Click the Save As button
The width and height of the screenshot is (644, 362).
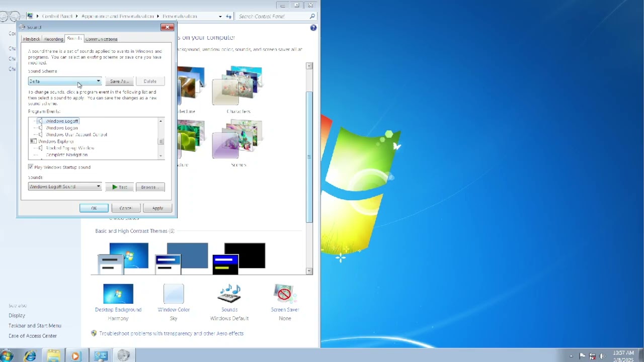119,81
